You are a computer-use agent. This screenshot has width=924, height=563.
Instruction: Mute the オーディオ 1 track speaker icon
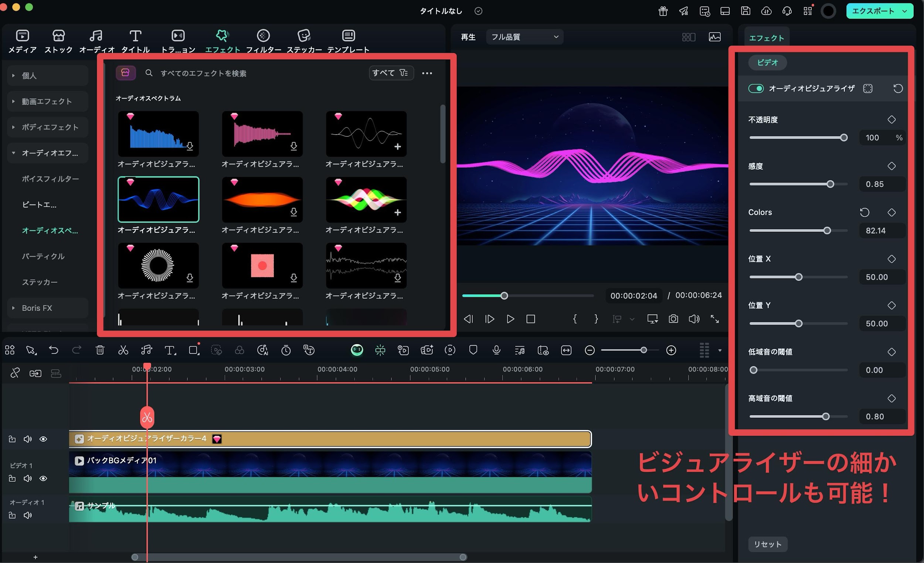(x=27, y=515)
